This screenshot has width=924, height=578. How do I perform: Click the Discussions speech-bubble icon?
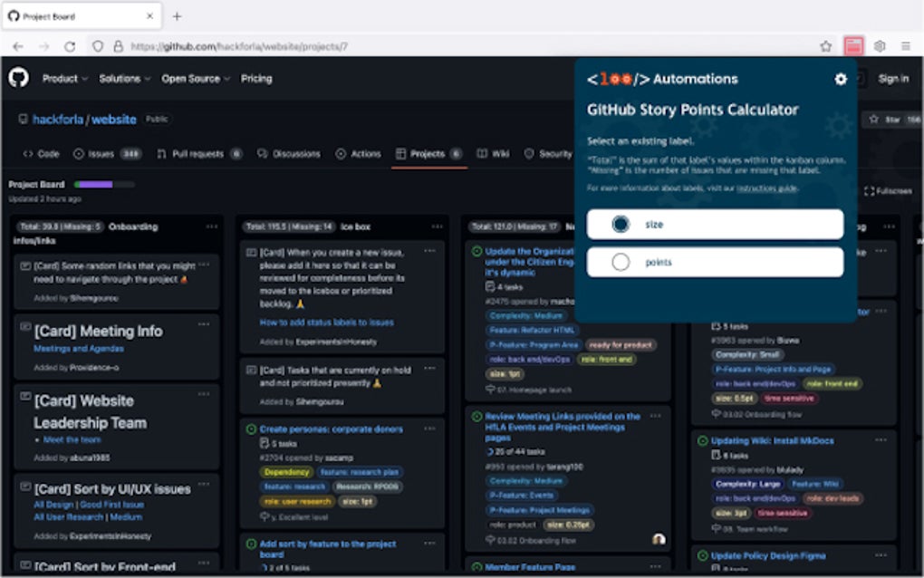[263, 154]
